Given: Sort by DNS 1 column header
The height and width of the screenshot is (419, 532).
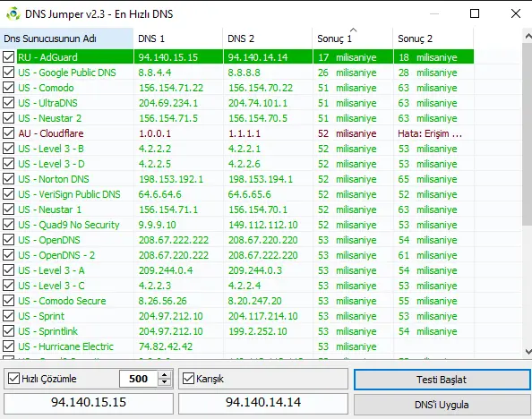Looking at the screenshot, I should [178, 38].
